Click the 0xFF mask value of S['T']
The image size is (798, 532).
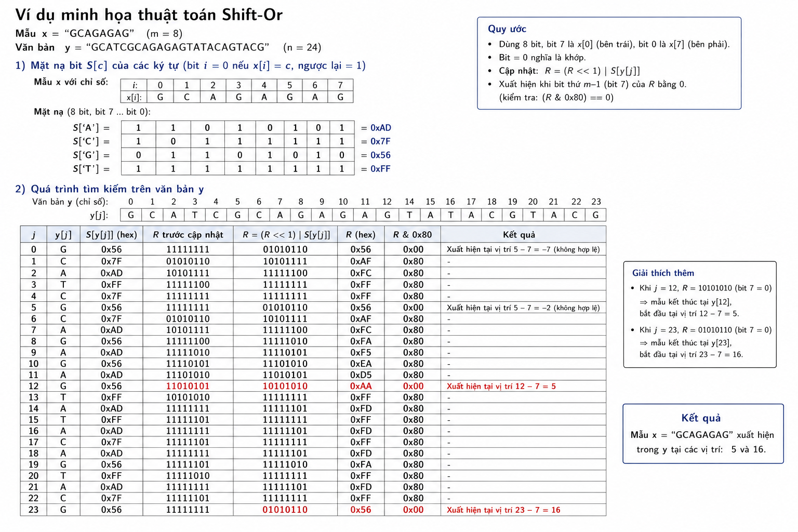point(380,169)
